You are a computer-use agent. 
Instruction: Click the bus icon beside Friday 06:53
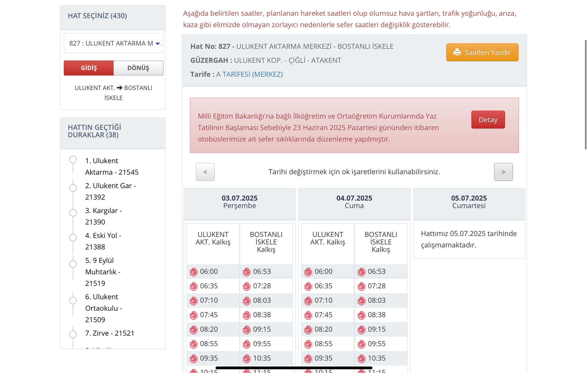click(x=362, y=272)
